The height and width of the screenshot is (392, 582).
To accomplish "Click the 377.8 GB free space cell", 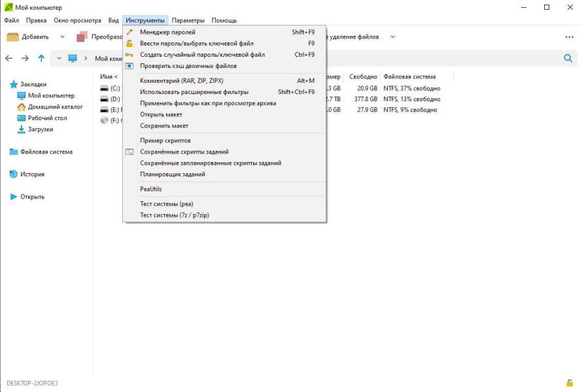I will (x=366, y=99).
